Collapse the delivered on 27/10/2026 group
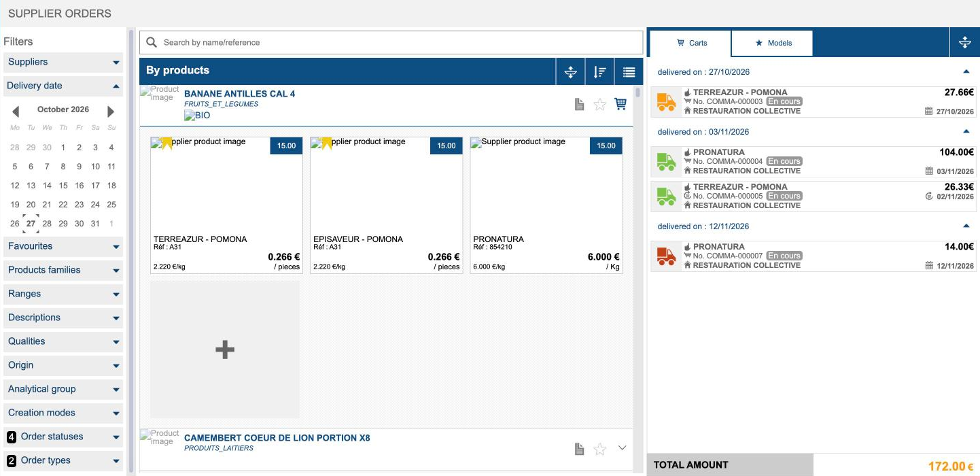 click(x=966, y=71)
